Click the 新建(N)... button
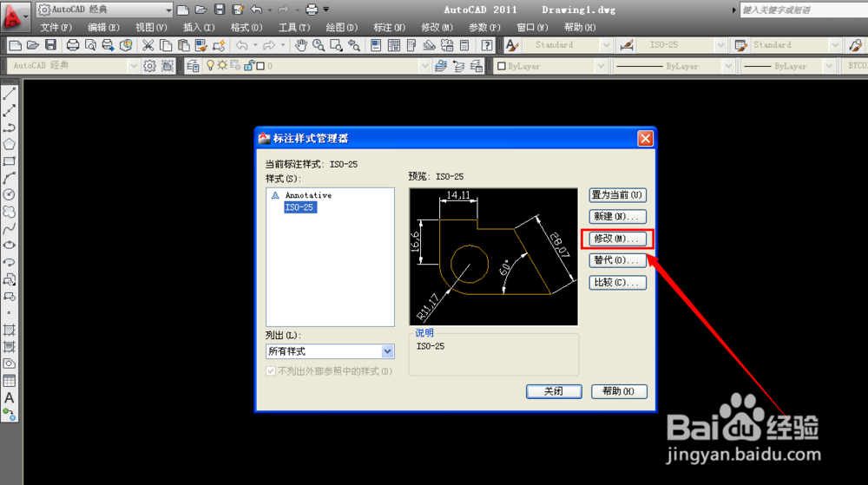Image resolution: width=868 pixels, height=485 pixels. pyautogui.click(x=617, y=216)
